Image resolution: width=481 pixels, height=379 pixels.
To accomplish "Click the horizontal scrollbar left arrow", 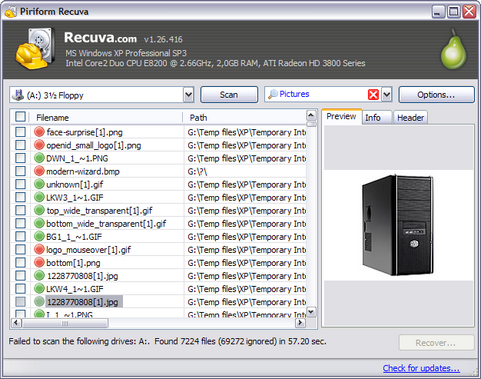I will point(16,323).
